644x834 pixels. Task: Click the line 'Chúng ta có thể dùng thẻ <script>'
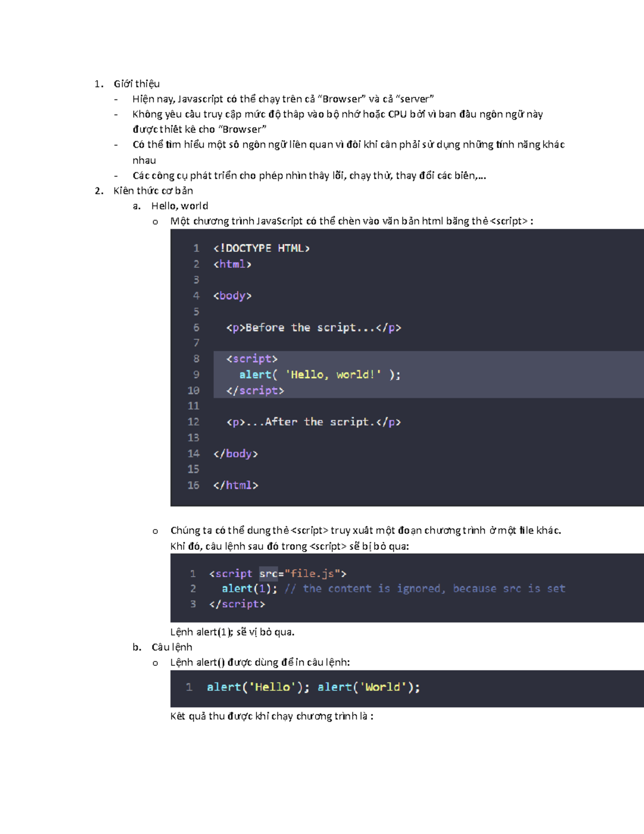coord(365,531)
